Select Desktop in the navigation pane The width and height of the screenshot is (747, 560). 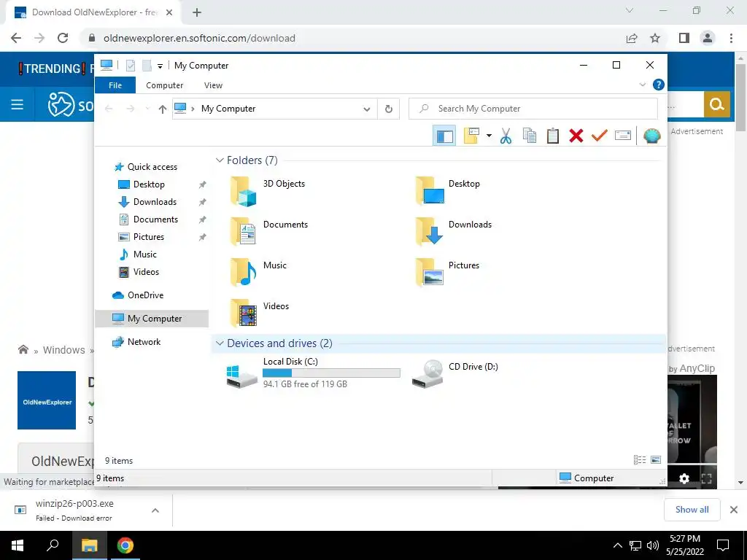pos(149,184)
